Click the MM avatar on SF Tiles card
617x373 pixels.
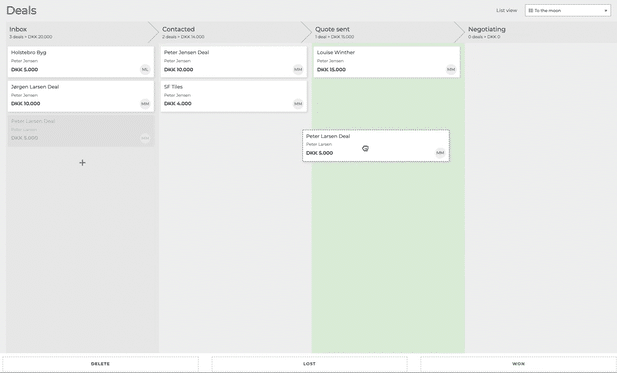tap(298, 104)
